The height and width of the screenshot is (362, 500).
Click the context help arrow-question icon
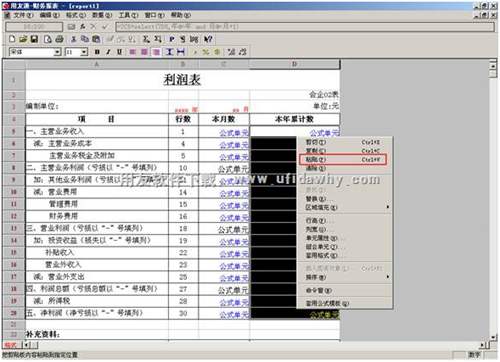tap(208, 39)
